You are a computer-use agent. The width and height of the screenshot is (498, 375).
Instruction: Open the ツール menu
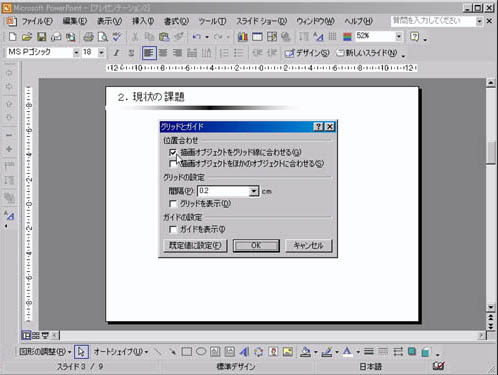click(212, 21)
